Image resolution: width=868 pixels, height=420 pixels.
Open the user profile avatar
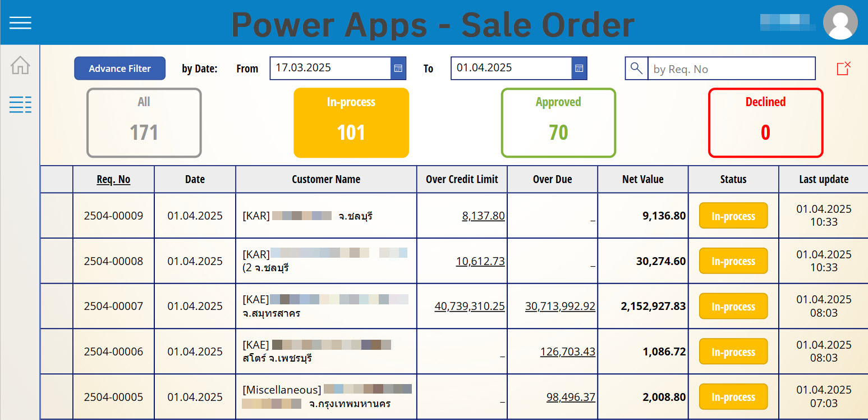tap(840, 22)
